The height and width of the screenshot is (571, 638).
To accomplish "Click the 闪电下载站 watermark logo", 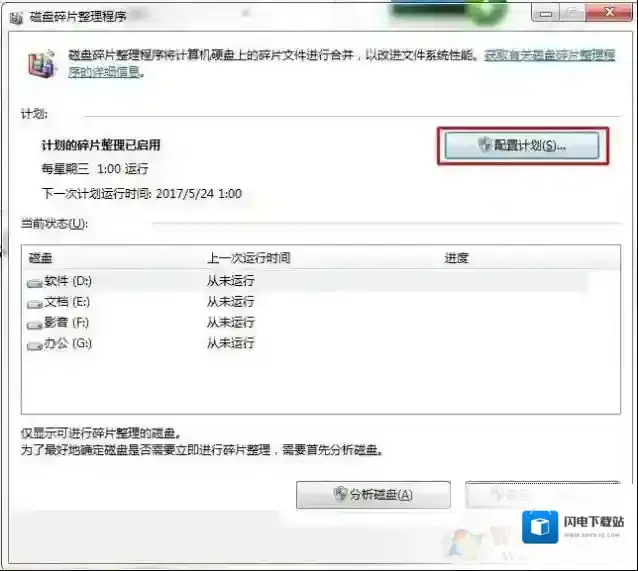I will (541, 525).
